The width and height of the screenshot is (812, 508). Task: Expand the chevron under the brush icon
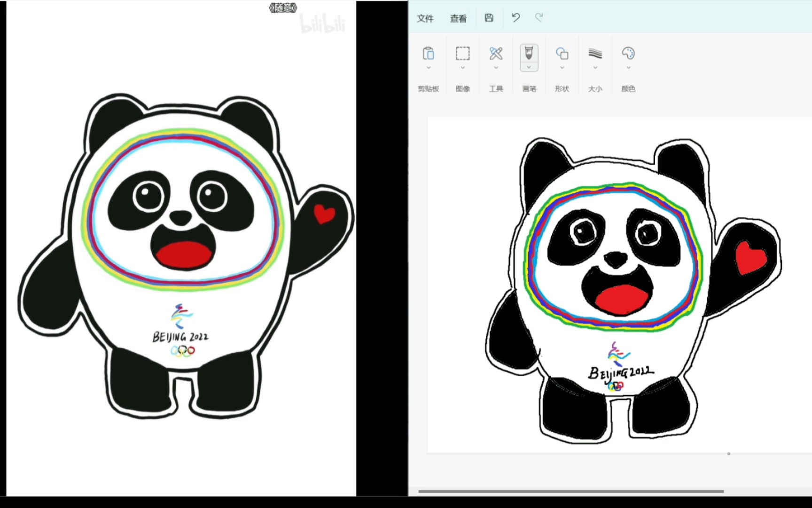pos(529,68)
